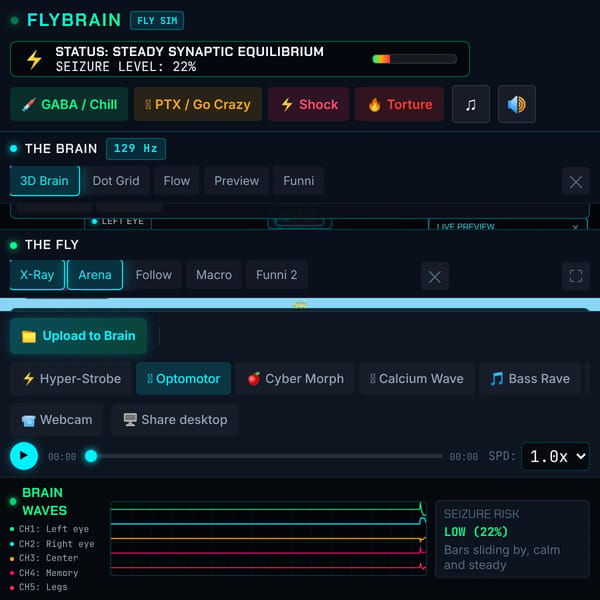Screen dimensions: 600x600
Task: Click the 129 Hz frequency badge
Action: [x=136, y=148]
